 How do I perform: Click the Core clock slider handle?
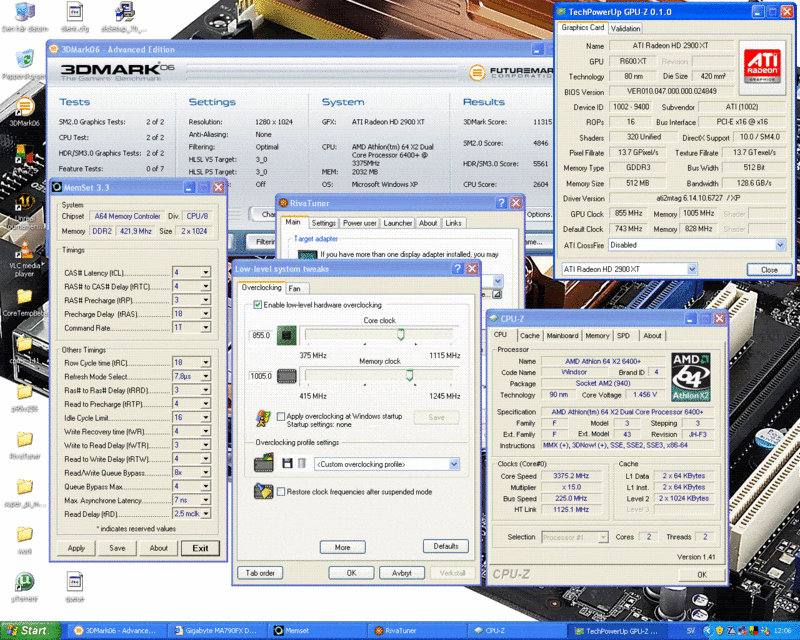tap(401, 334)
